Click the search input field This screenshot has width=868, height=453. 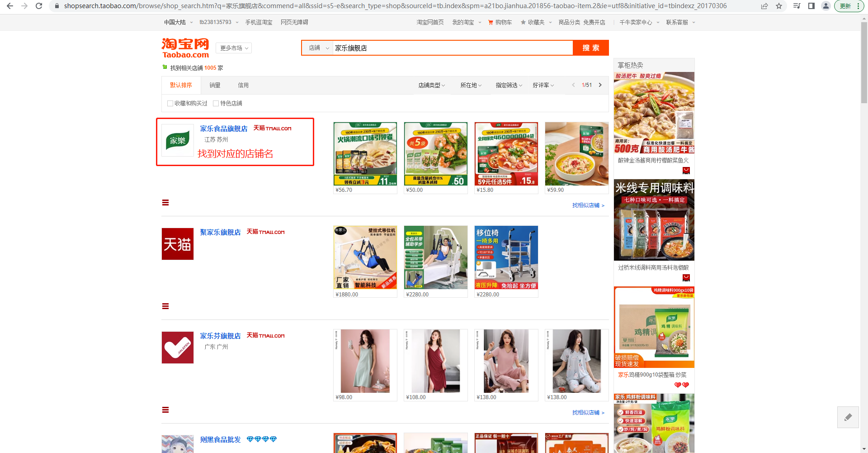453,48
